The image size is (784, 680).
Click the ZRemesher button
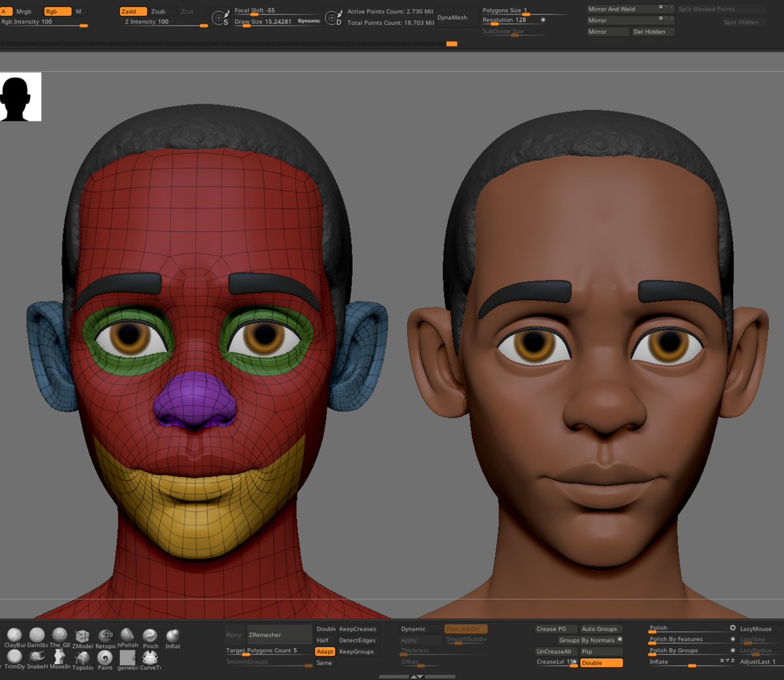click(x=280, y=634)
